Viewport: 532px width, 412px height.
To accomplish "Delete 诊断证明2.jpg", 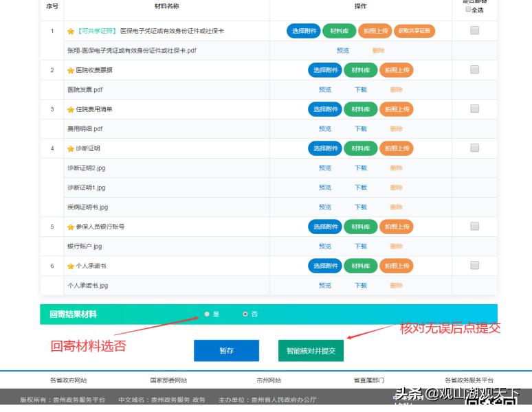I will (x=397, y=168).
